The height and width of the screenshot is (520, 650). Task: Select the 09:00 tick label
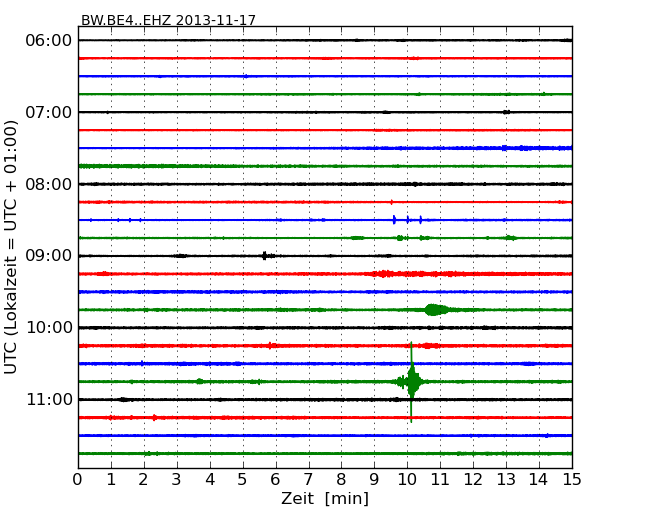tap(48, 256)
